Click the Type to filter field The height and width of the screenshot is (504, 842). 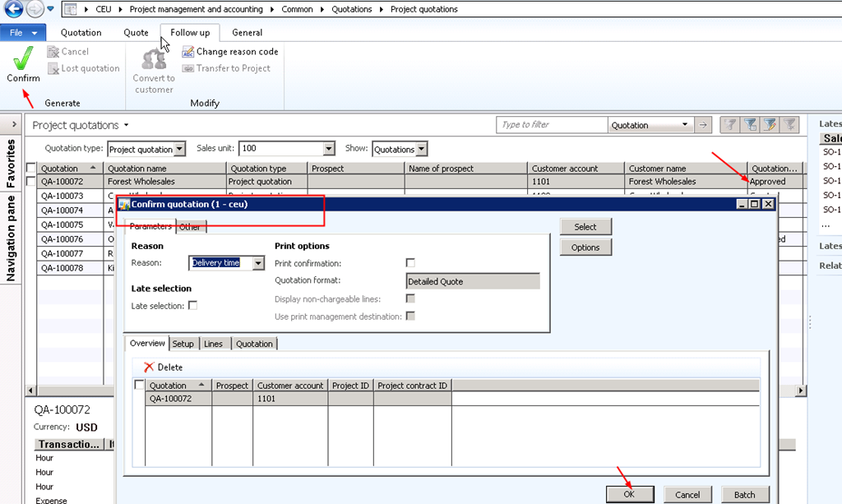pos(551,125)
